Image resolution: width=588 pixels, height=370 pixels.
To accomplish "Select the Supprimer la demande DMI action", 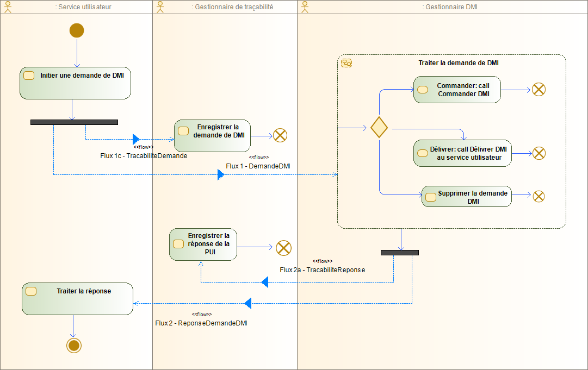I will pos(466,196).
